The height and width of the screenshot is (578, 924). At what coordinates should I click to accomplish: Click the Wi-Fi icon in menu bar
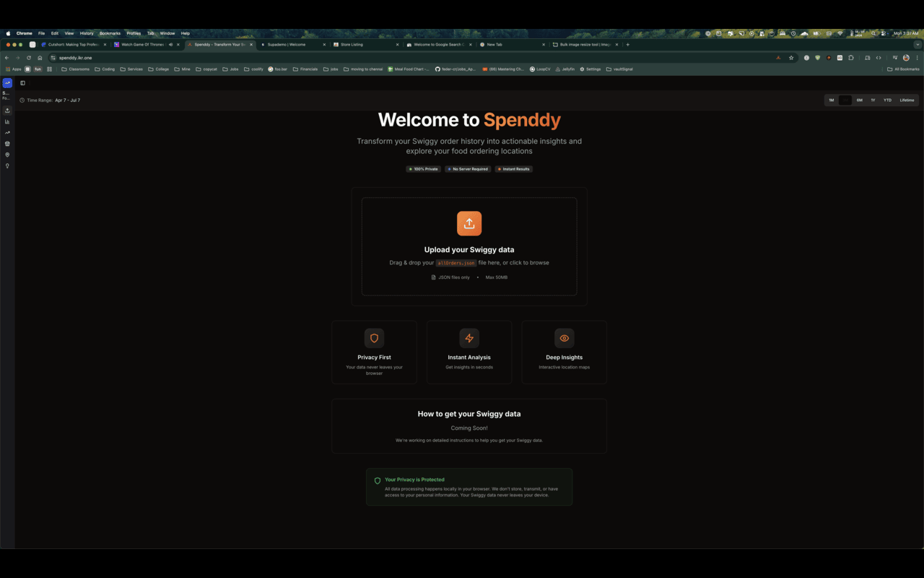click(840, 33)
